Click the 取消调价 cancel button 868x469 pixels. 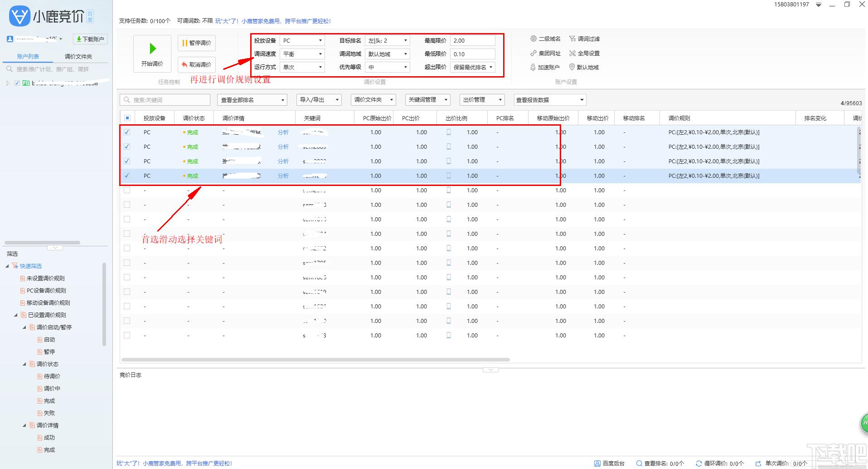(197, 64)
